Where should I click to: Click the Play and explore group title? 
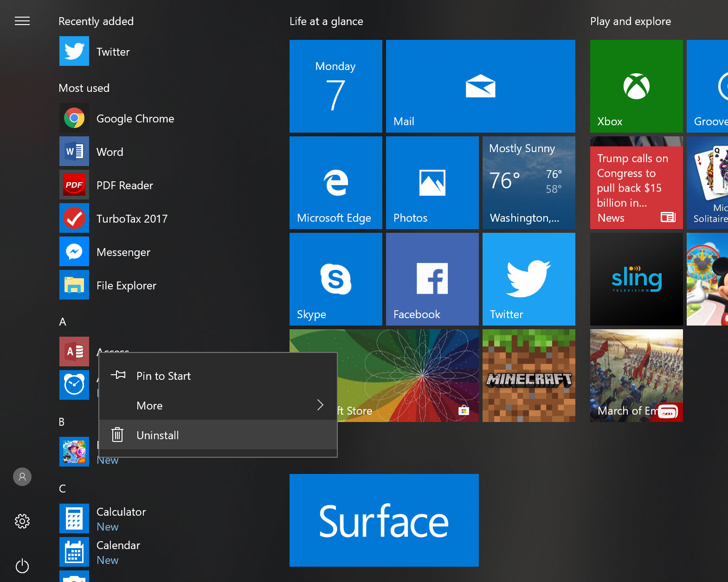click(631, 21)
